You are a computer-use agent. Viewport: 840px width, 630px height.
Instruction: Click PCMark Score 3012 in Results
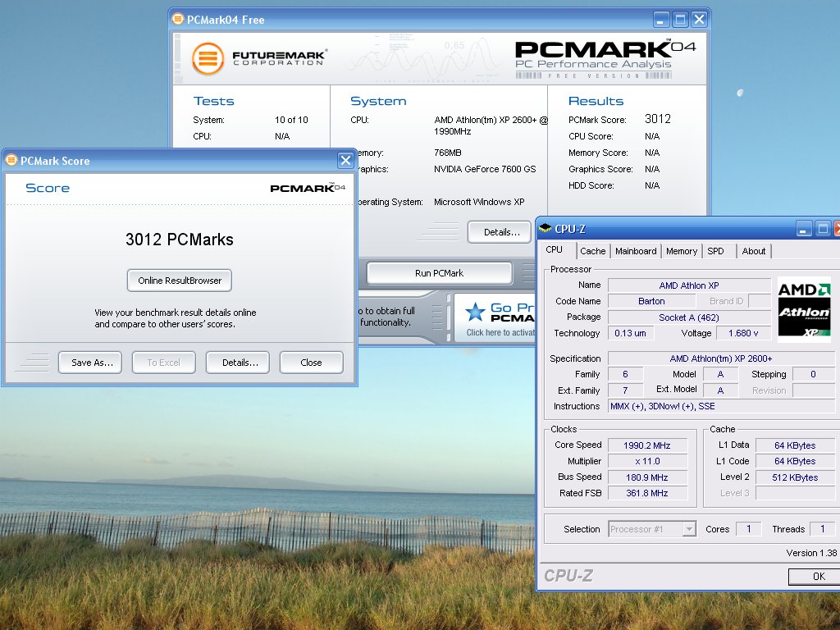pyautogui.click(x=657, y=119)
